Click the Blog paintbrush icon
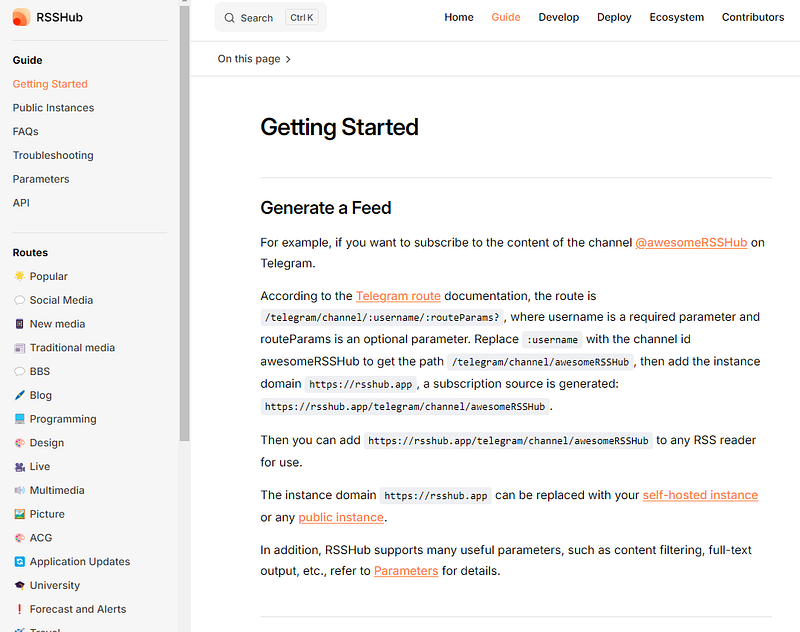 19,395
